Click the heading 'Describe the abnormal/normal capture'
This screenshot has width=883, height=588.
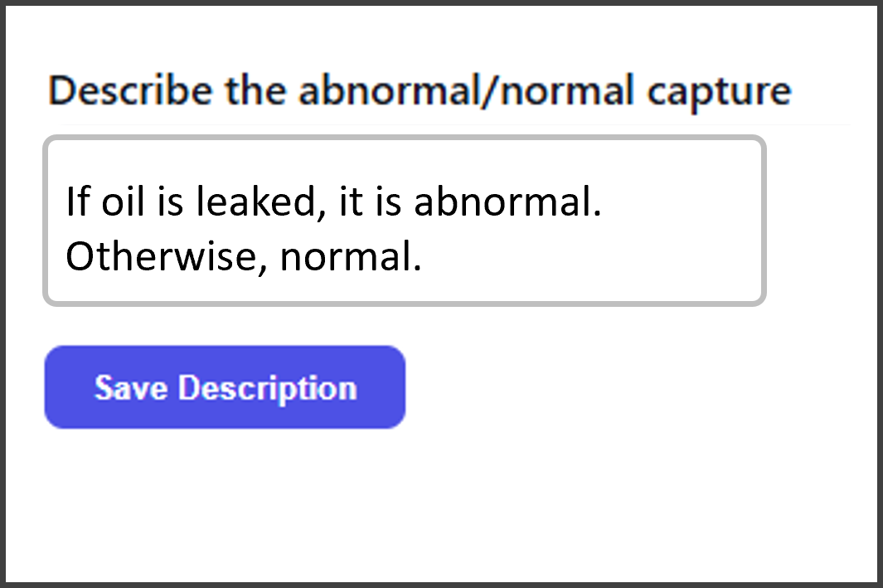(x=420, y=90)
